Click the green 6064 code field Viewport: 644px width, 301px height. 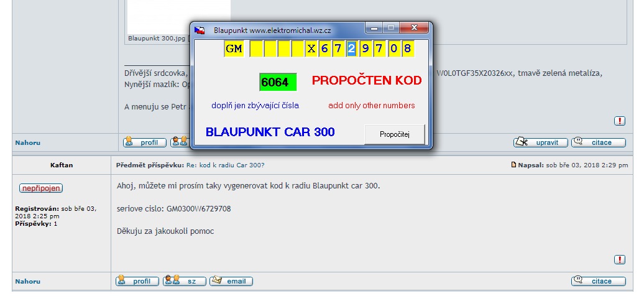pos(278,82)
